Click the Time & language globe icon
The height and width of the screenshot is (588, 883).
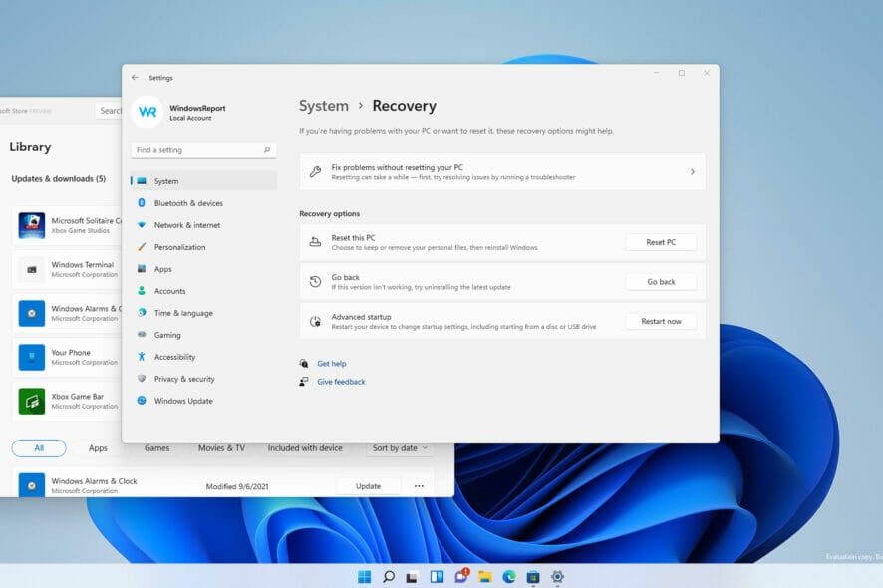[x=142, y=313]
